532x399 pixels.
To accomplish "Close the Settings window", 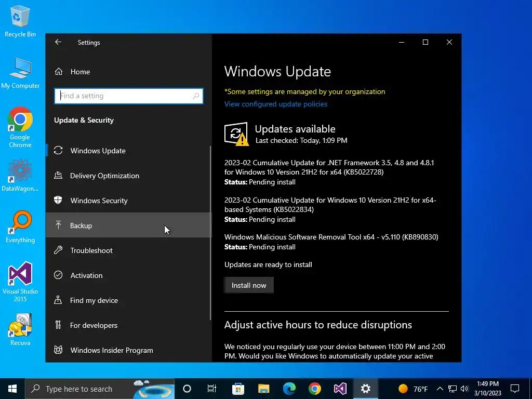I will pyautogui.click(x=449, y=42).
